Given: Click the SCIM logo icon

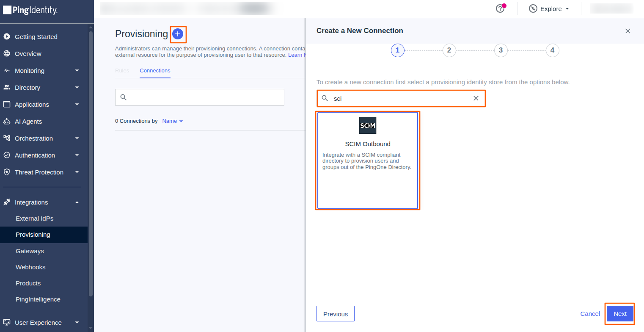Looking at the screenshot, I should click(x=368, y=125).
